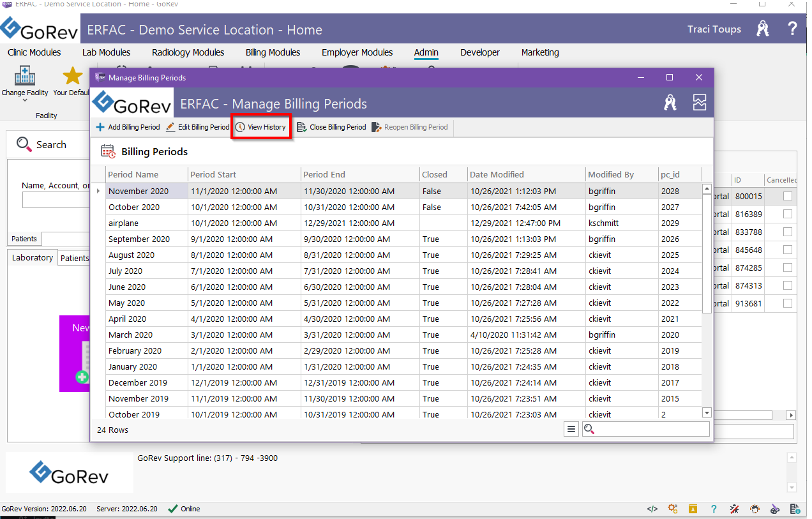Click magnifier icon in billing periods filter
This screenshot has width=812, height=519.
590,430
